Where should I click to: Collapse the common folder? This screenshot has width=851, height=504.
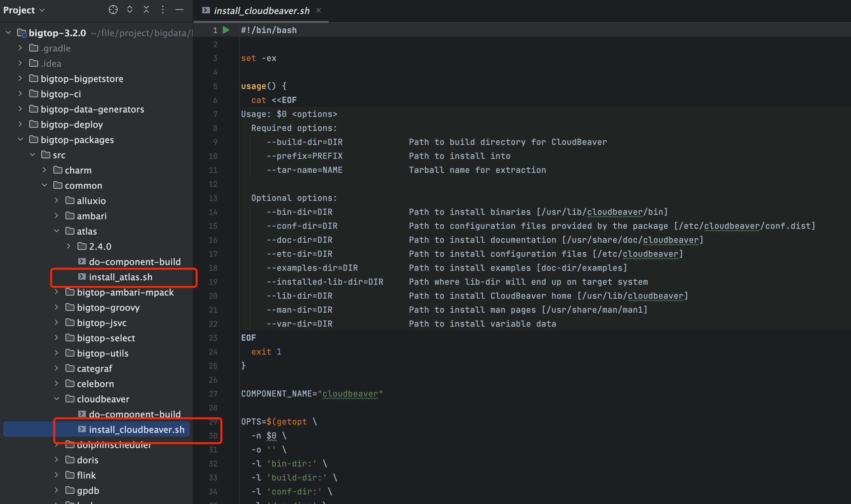tap(45, 185)
